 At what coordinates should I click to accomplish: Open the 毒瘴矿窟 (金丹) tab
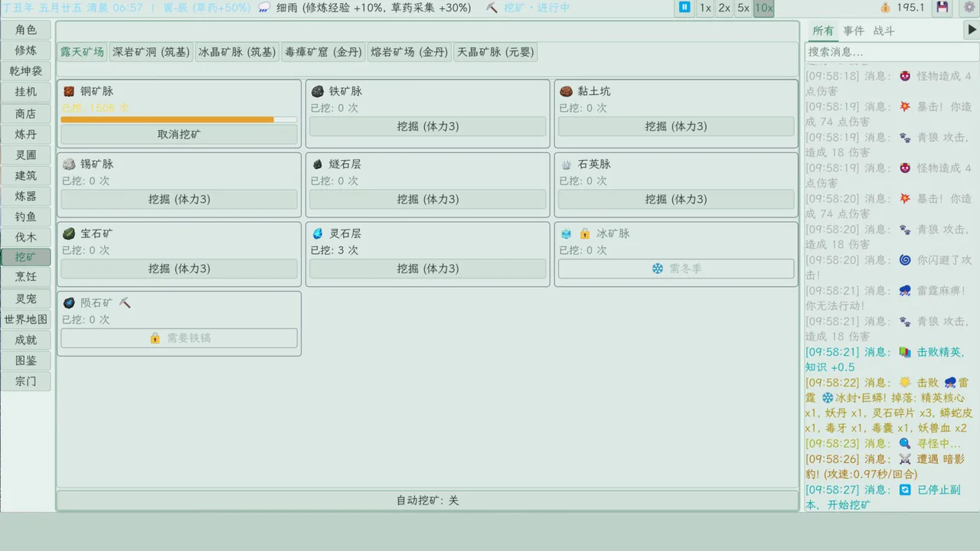pyautogui.click(x=323, y=52)
